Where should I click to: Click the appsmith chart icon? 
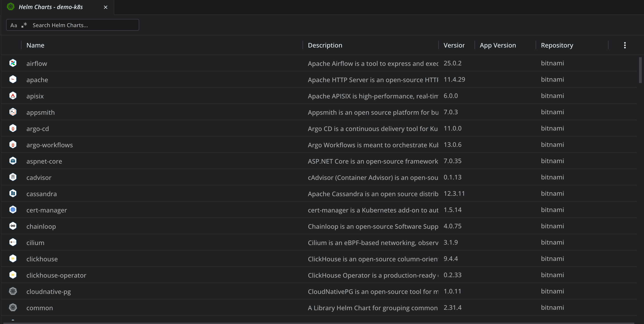click(x=13, y=112)
